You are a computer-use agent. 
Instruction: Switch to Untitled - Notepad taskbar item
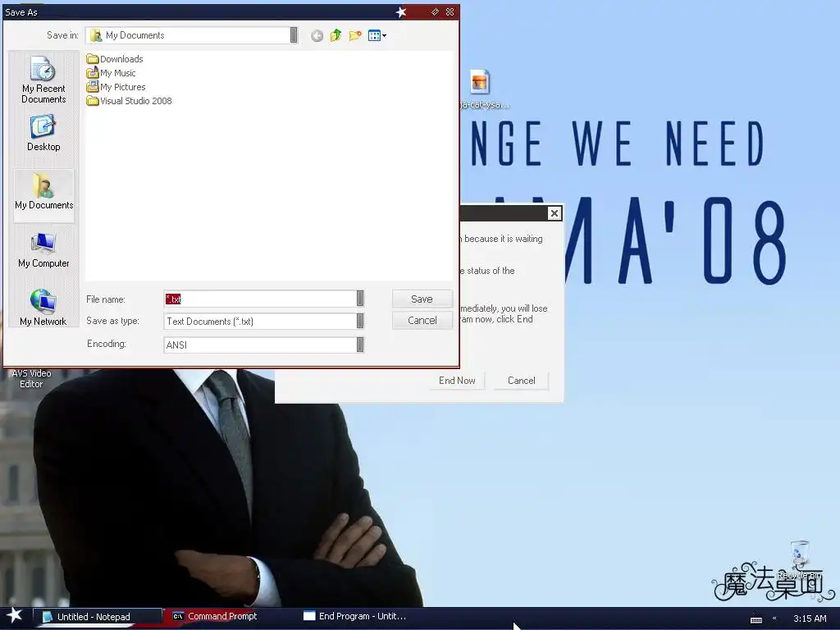[97, 617]
